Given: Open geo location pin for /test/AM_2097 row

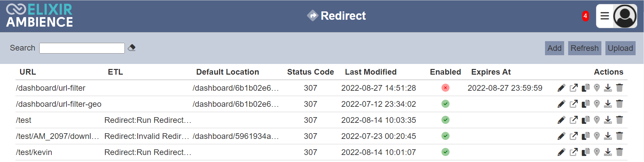Looking at the screenshot, I should (x=597, y=136).
